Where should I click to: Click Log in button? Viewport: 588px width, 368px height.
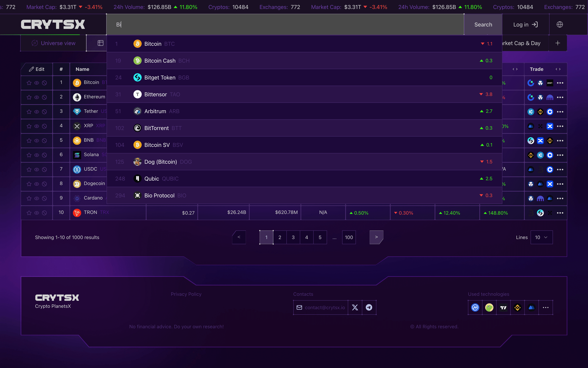tap(525, 25)
